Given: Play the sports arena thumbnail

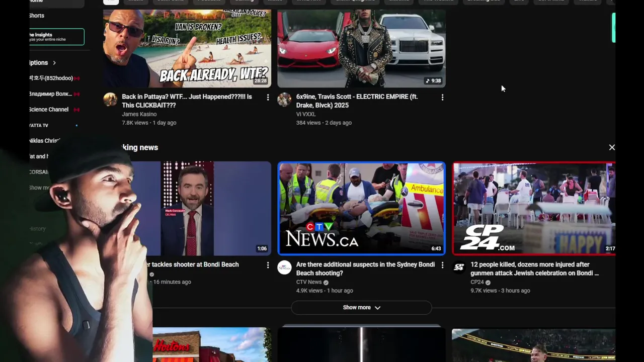Looking at the screenshot, I should click(533, 345).
